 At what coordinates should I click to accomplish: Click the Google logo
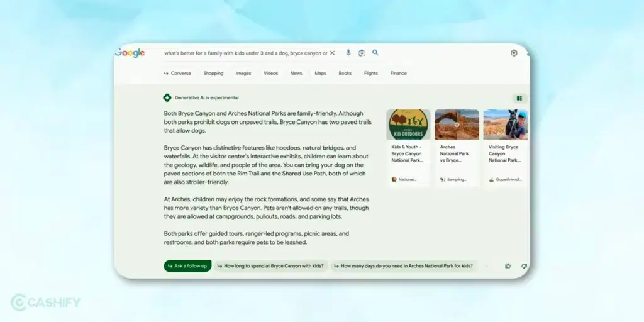click(x=130, y=53)
